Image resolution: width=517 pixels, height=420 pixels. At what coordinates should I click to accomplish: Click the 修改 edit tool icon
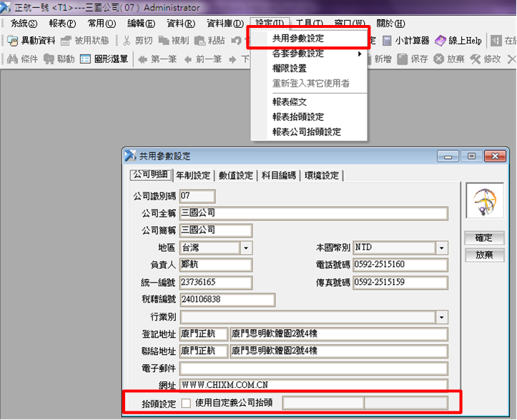[476, 59]
